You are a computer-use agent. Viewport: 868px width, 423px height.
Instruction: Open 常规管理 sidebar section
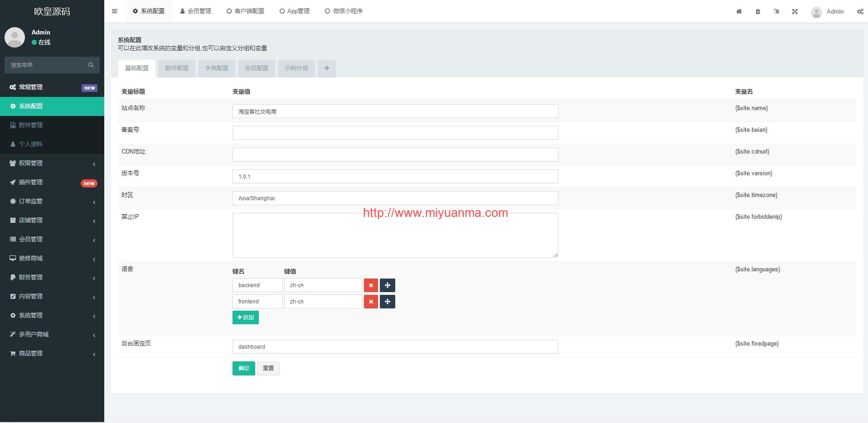(x=52, y=87)
